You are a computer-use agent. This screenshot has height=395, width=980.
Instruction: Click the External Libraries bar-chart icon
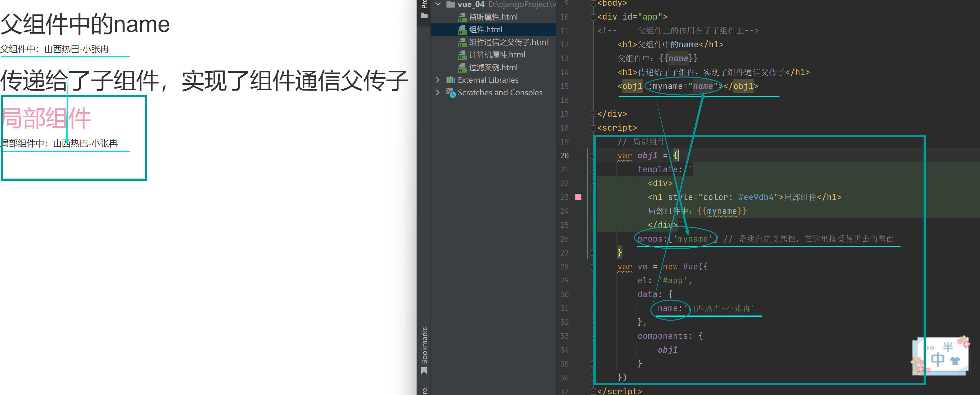pyautogui.click(x=451, y=80)
